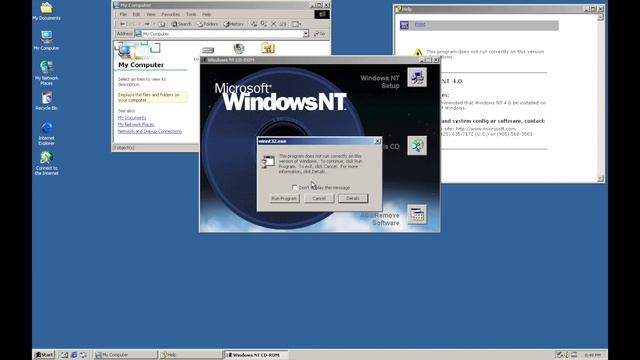Image resolution: width=640 pixels, height=360 pixels.
Task: Open View menu in My Computer
Action: point(151,14)
